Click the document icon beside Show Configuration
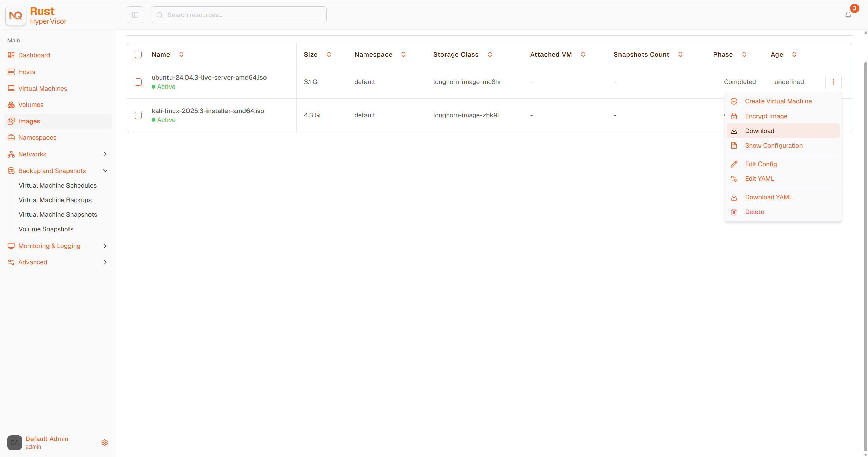This screenshot has height=457, width=868. tap(734, 146)
